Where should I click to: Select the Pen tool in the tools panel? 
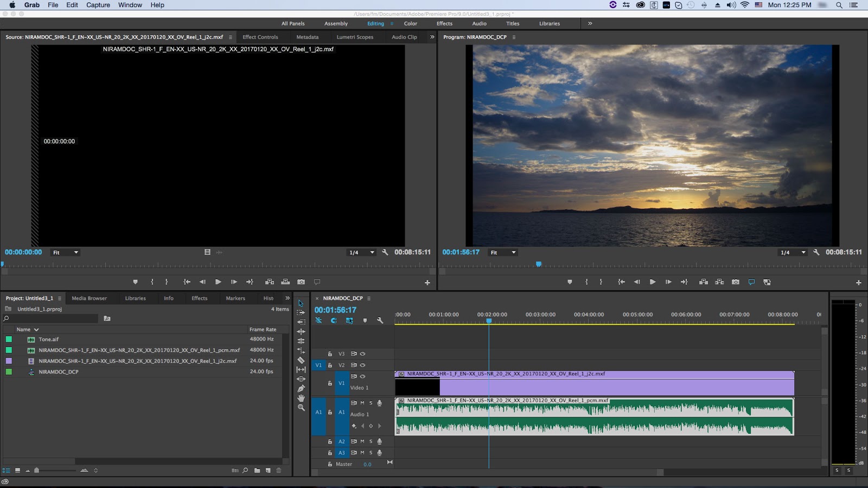point(301,388)
